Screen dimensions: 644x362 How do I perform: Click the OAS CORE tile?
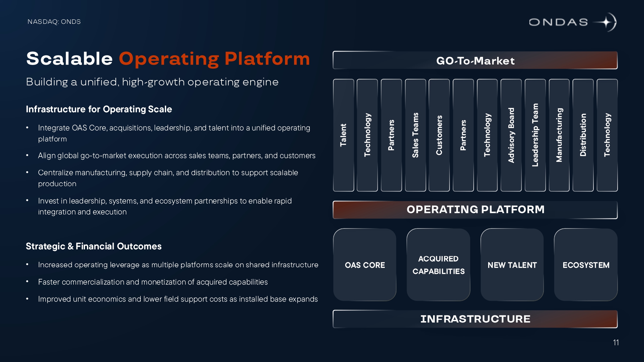click(x=365, y=265)
